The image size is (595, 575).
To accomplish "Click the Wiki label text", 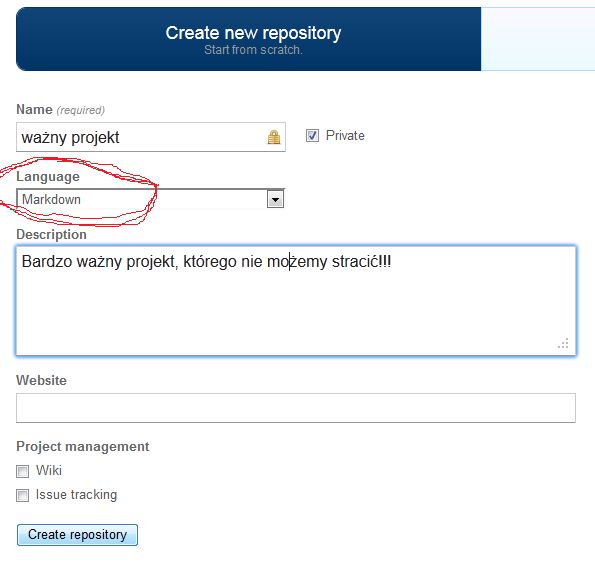I will pyautogui.click(x=49, y=471).
